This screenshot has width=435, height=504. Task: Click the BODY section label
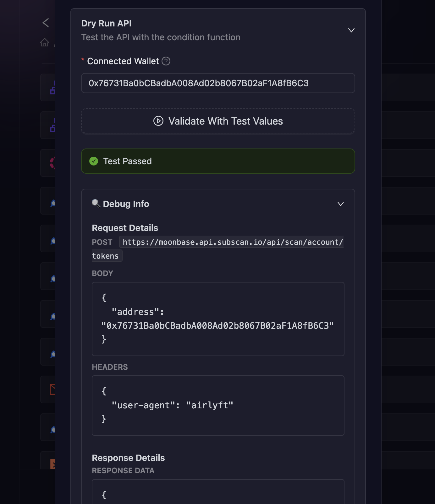tap(102, 273)
